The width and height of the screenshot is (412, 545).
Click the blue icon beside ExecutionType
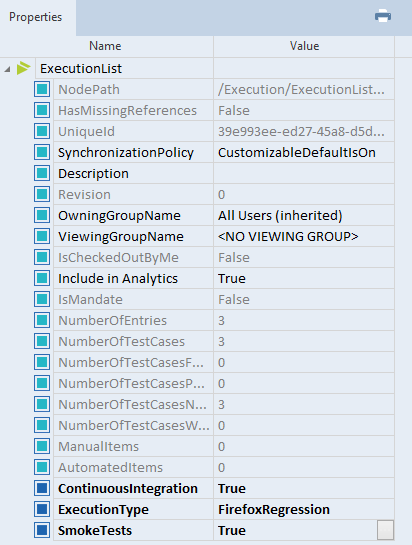pos(42,509)
